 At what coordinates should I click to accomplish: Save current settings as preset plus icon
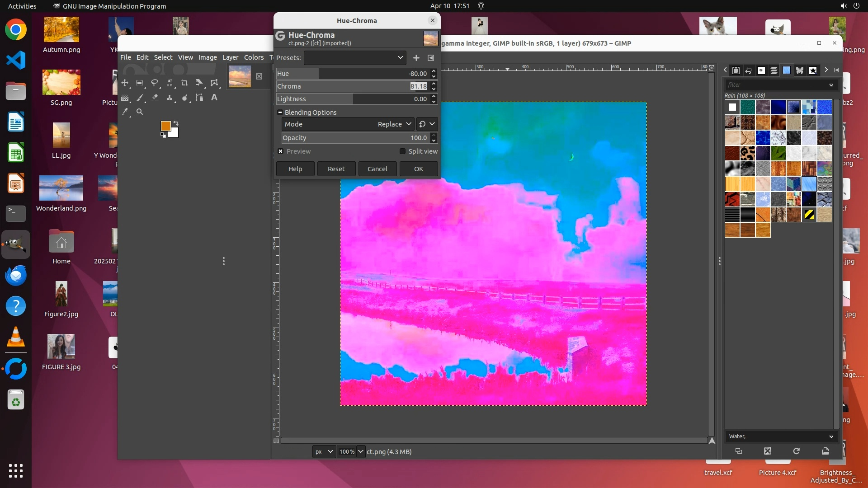point(416,58)
